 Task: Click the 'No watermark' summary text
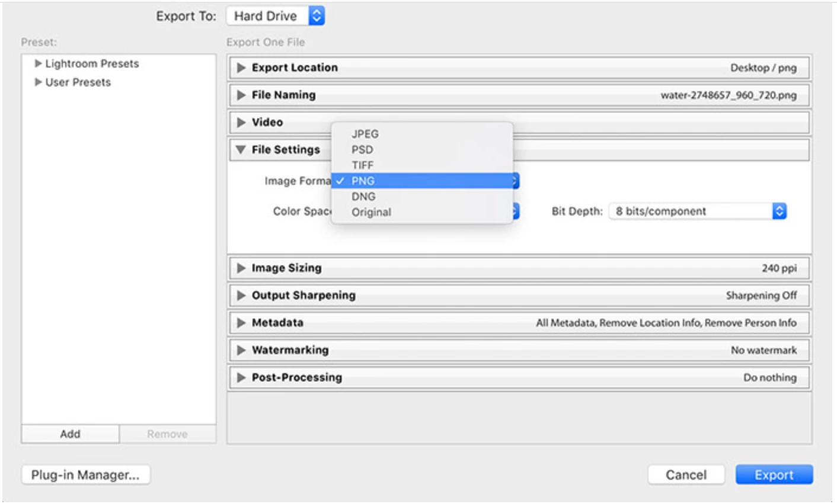pyautogui.click(x=763, y=350)
